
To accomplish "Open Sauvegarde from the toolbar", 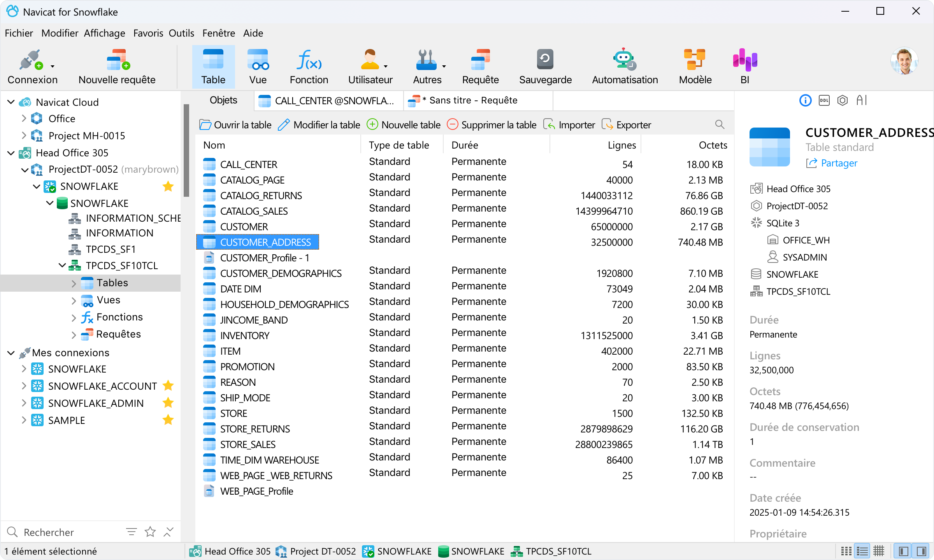I will tap(545, 66).
